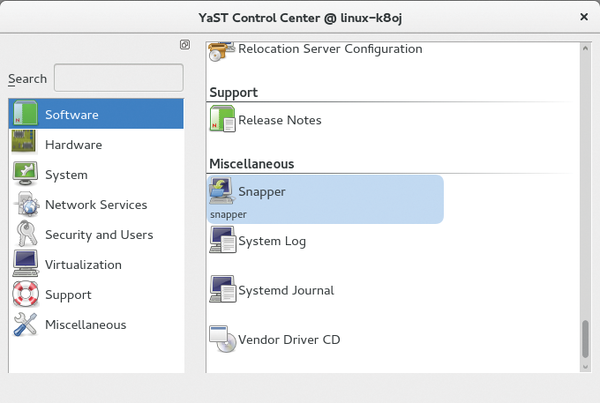Open the Release Notes icon
Viewport: 600px width, 403px height.
point(222,119)
